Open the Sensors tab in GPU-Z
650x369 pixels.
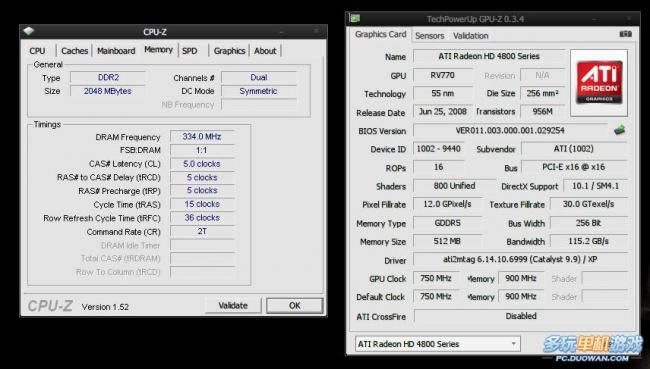[x=429, y=36]
